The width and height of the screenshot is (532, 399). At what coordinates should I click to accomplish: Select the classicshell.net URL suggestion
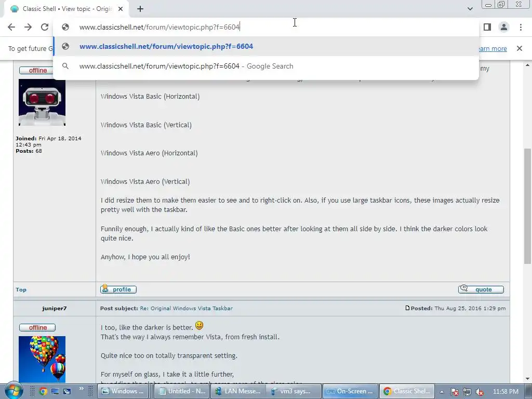[x=266, y=46]
